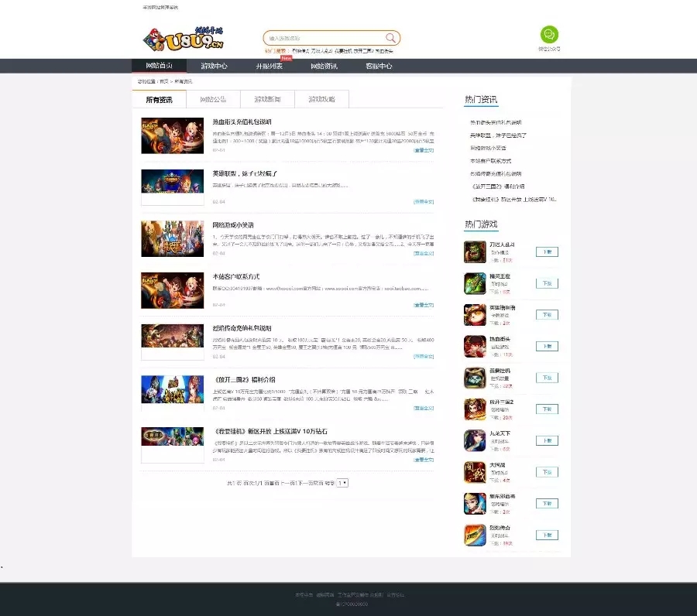Open the 英雄撸啊撸 game icon

[475, 315]
